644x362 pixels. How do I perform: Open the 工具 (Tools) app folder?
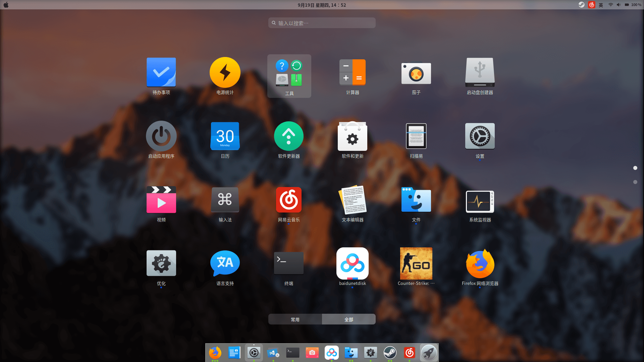[x=289, y=72]
